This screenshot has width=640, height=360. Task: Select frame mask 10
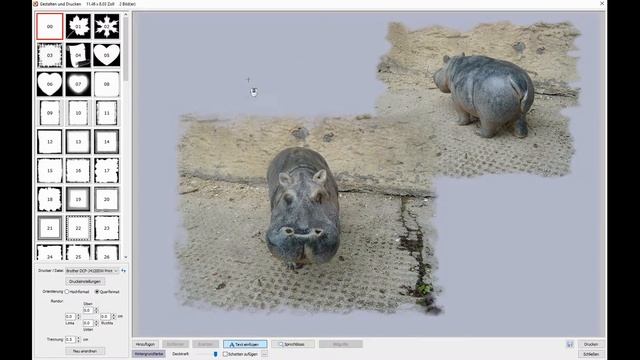(x=78, y=113)
